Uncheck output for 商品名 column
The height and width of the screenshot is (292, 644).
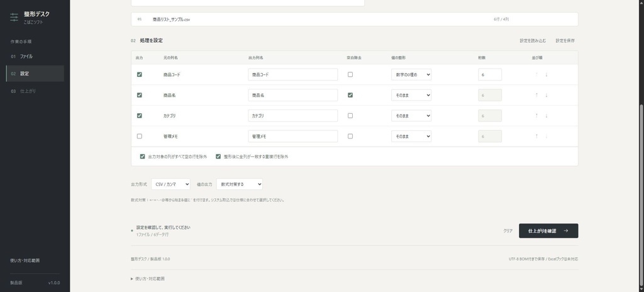pyautogui.click(x=139, y=95)
